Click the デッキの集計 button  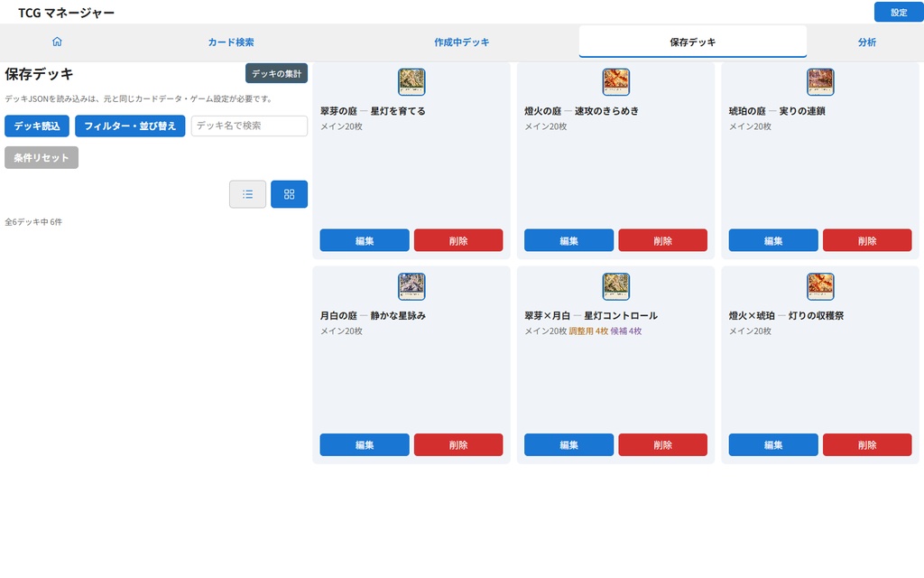276,74
